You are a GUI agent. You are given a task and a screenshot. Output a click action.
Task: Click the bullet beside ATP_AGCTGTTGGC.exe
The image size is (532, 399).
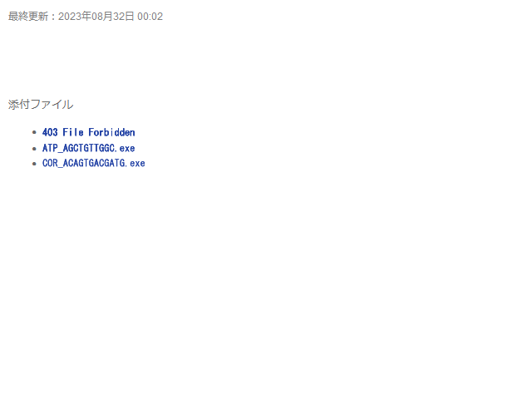[x=34, y=149]
